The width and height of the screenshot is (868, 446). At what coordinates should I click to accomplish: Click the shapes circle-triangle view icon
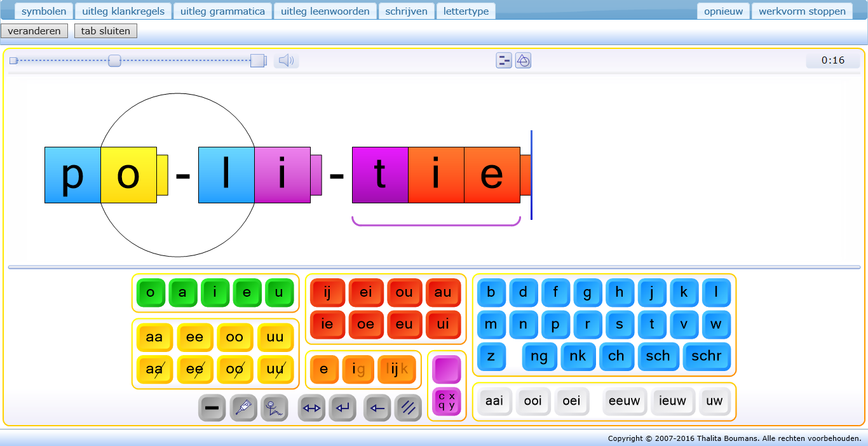[523, 61]
